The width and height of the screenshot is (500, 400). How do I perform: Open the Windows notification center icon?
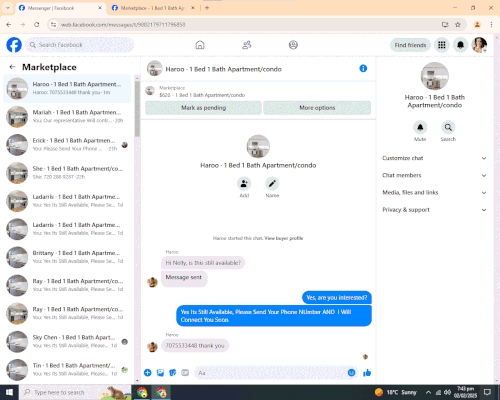(x=487, y=392)
